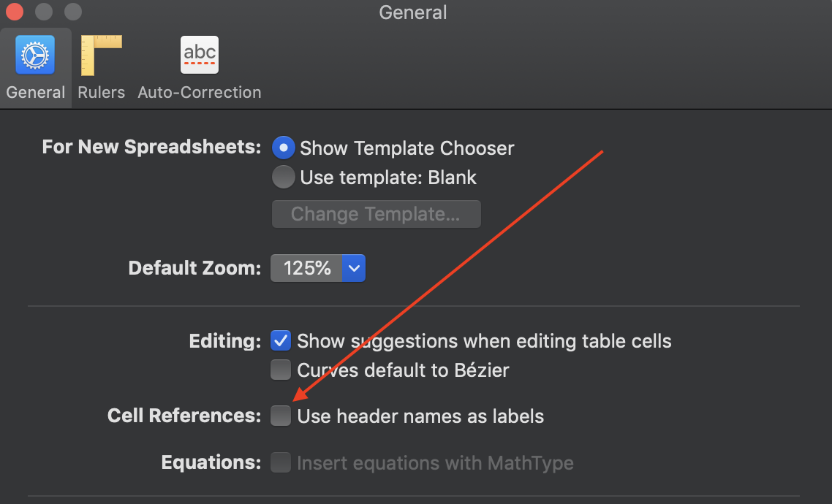
Task: Check Insert equations with MathType
Action: coord(281,463)
